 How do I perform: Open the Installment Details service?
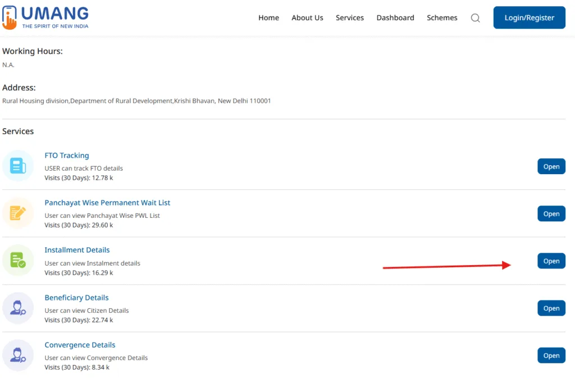coord(551,261)
